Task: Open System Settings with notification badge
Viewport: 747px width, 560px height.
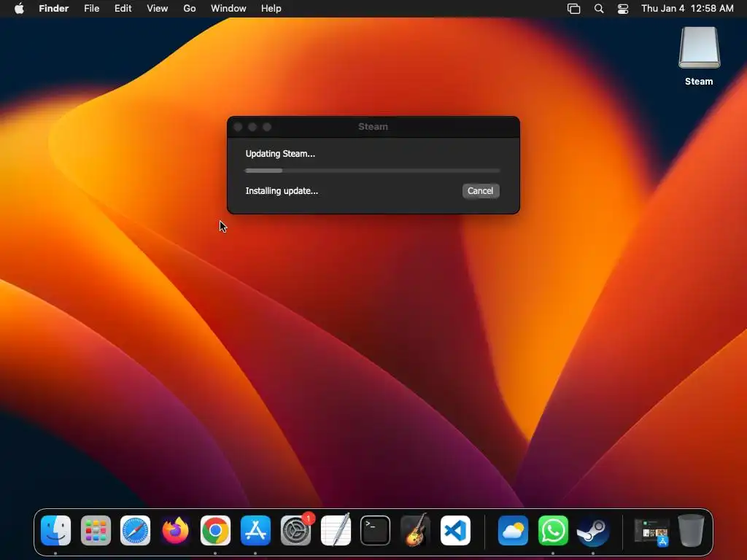Action: (x=296, y=531)
